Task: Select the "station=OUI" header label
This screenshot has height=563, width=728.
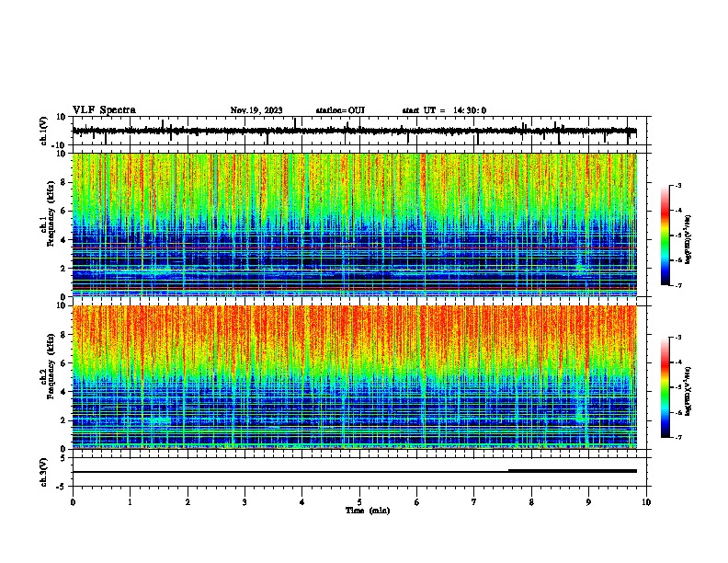Action: [x=340, y=110]
